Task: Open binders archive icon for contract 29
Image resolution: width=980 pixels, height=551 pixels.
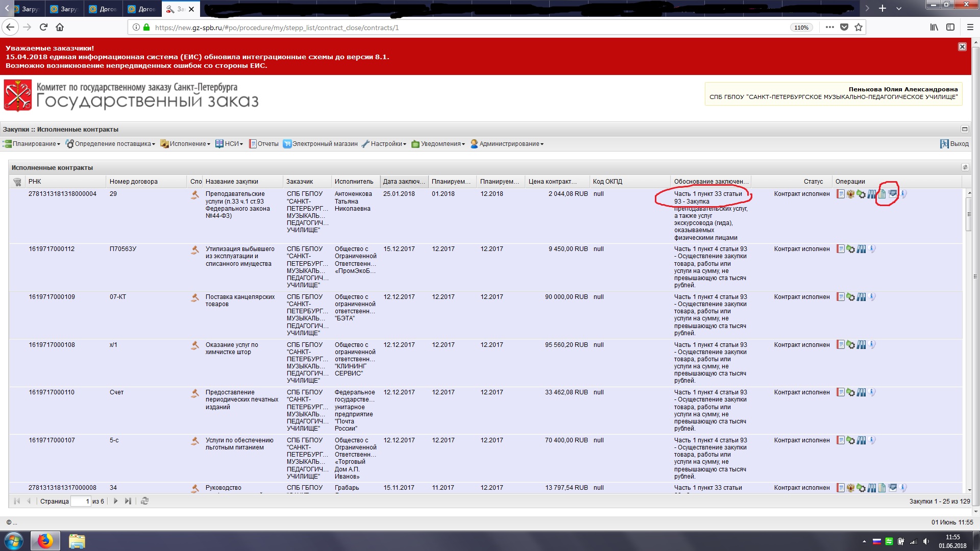Action: click(x=872, y=194)
